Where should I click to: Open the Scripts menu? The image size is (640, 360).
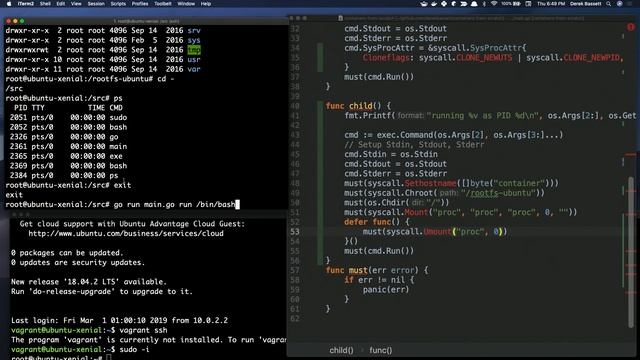118,4
